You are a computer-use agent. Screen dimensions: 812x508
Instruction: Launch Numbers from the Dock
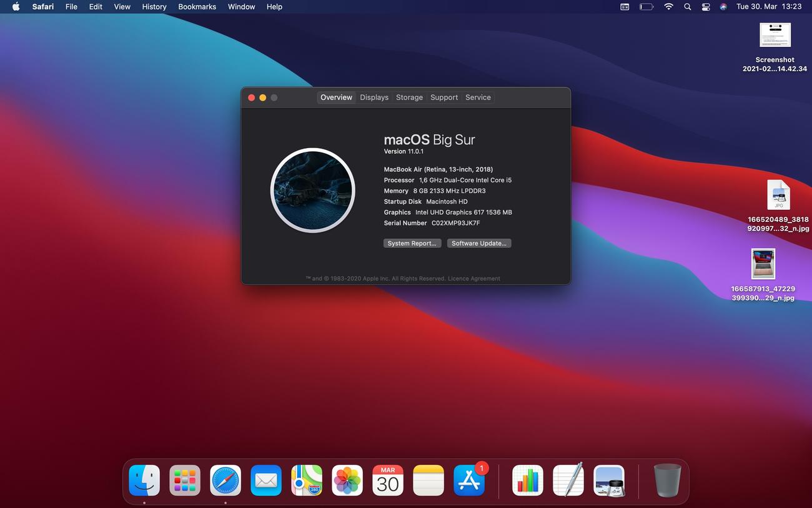528,481
